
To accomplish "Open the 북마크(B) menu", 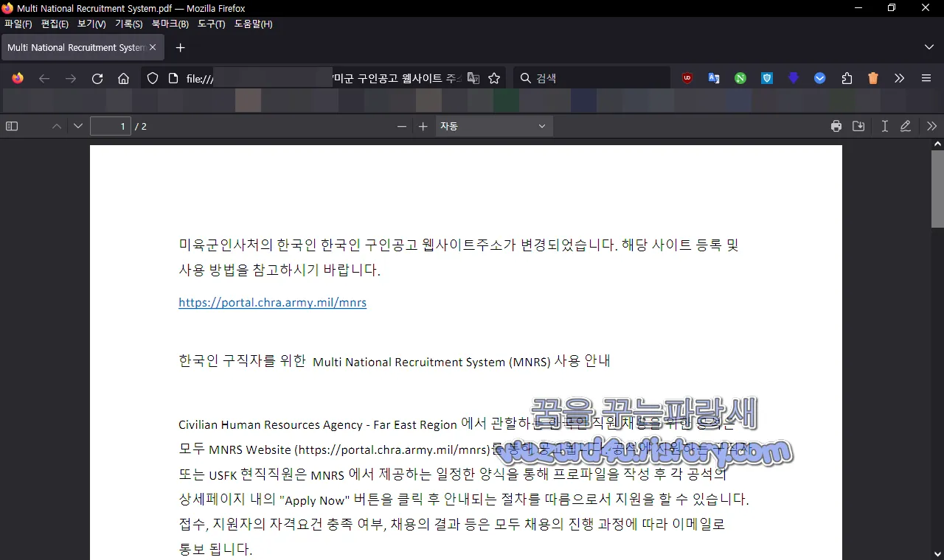I will (170, 24).
